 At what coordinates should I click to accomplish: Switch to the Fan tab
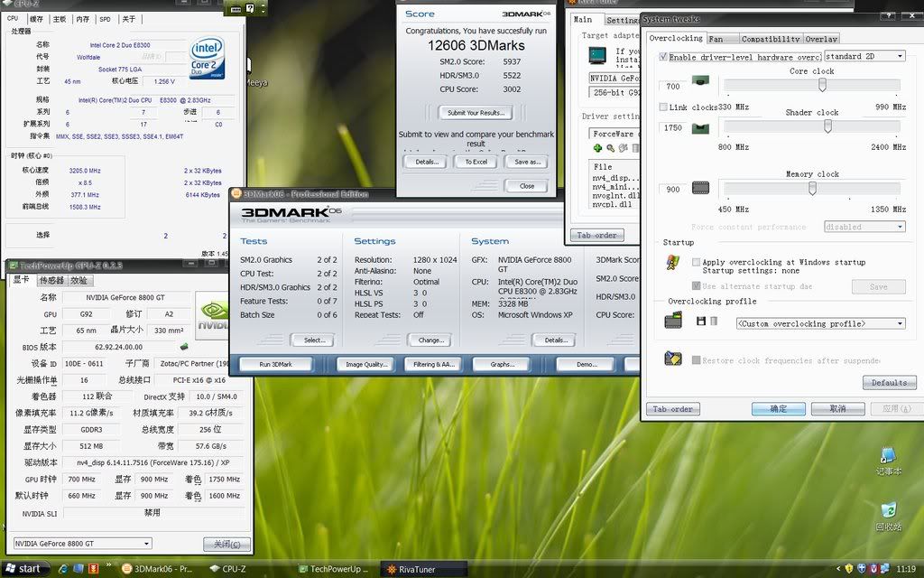[x=721, y=39]
